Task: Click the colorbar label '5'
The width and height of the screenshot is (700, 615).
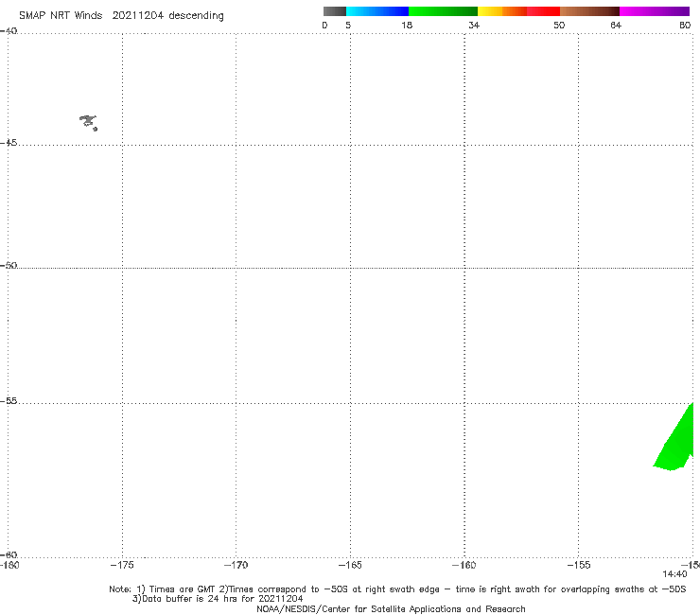Action: click(348, 25)
